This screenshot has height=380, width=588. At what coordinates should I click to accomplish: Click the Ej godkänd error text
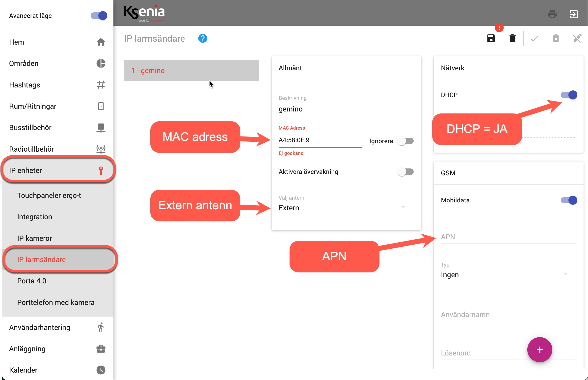pos(291,153)
